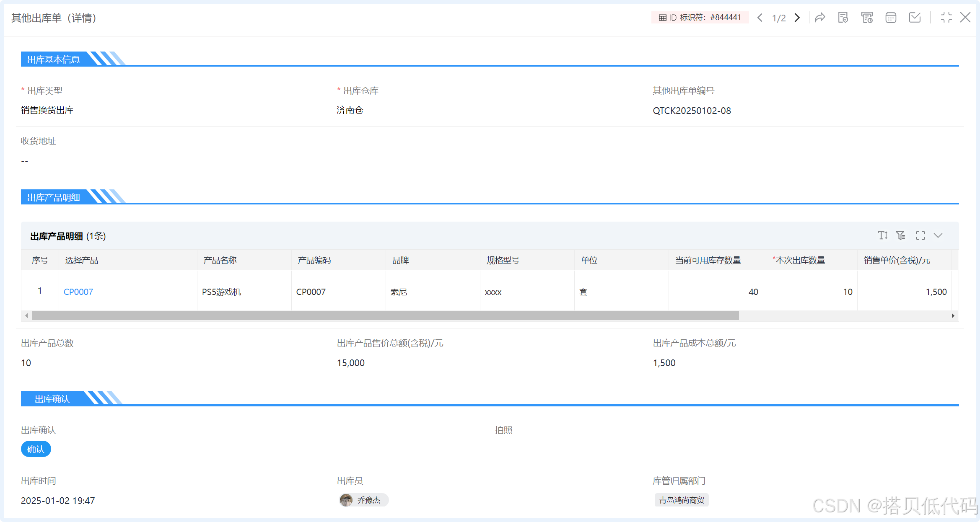
Task: Click the document shield icon
Action: point(843,18)
